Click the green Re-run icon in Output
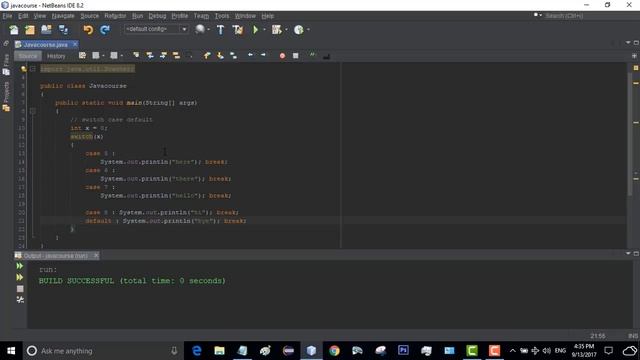 tap(20, 266)
